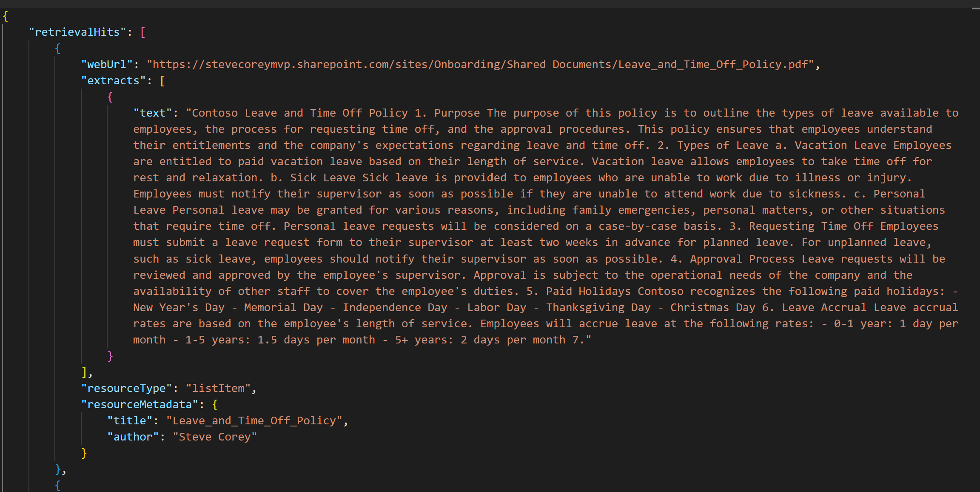This screenshot has width=980, height=492.
Task: Click the scrollbar marker at top-right edge
Action: 975,9
